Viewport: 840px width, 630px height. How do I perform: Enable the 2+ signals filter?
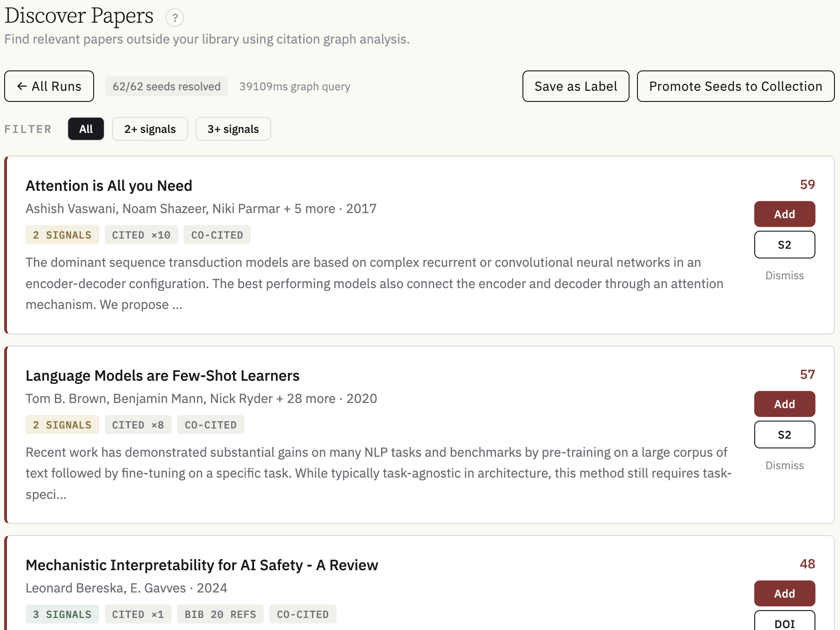click(x=150, y=129)
